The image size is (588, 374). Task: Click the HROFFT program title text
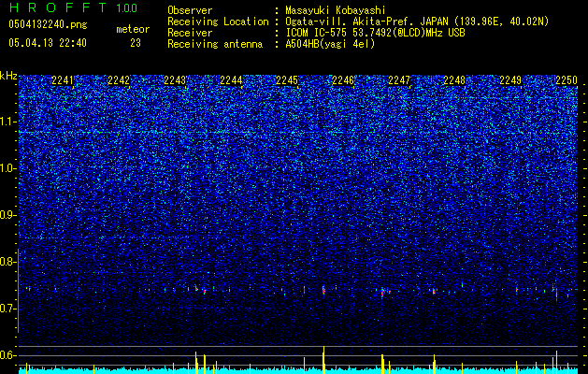pos(59,7)
